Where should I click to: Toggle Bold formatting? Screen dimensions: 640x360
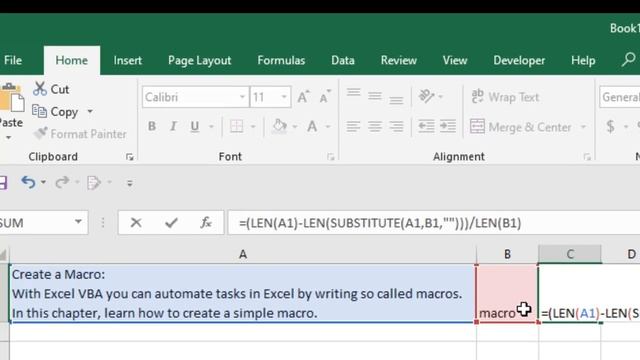point(152,126)
